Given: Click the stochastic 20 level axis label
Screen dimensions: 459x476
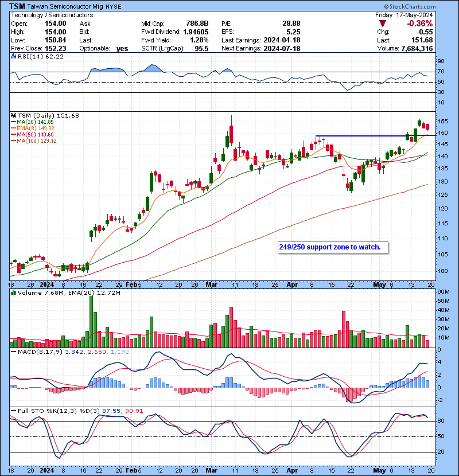Looking at the screenshot, I should 441,452.
